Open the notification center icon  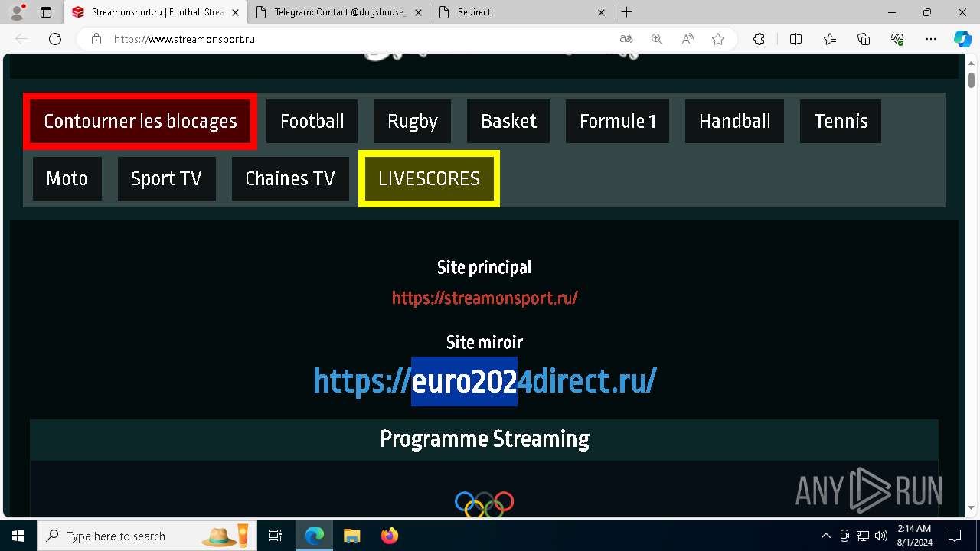coord(955,536)
